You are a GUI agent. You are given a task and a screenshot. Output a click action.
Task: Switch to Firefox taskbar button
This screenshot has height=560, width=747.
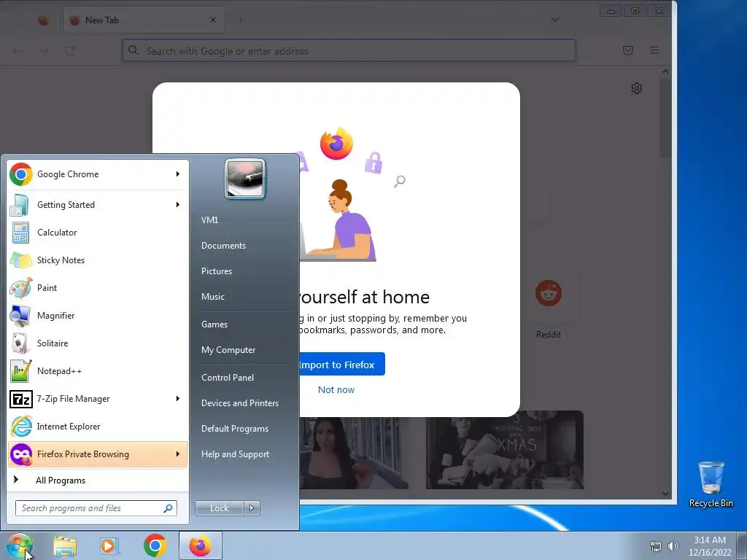[x=201, y=545]
